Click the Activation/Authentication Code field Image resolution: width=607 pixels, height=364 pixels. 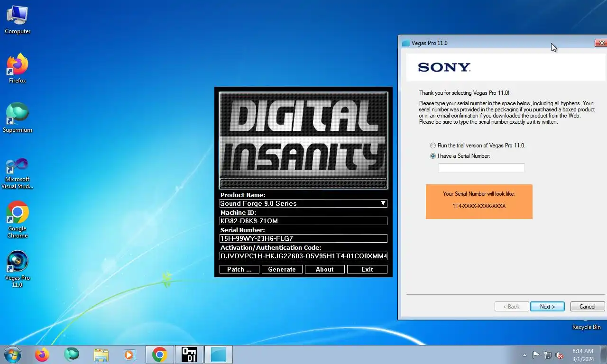pyautogui.click(x=303, y=256)
